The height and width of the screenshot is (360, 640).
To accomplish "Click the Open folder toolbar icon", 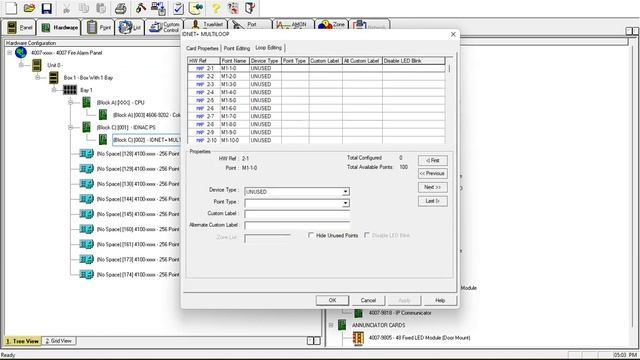I will [29, 8].
